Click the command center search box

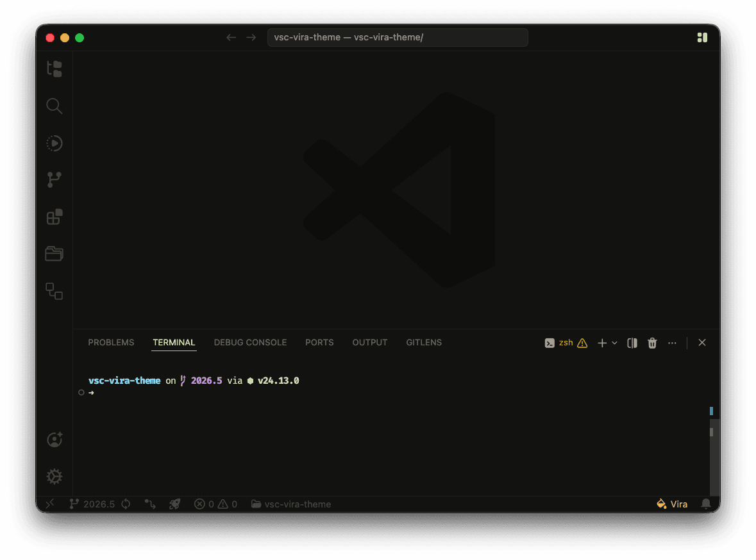tap(398, 38)
